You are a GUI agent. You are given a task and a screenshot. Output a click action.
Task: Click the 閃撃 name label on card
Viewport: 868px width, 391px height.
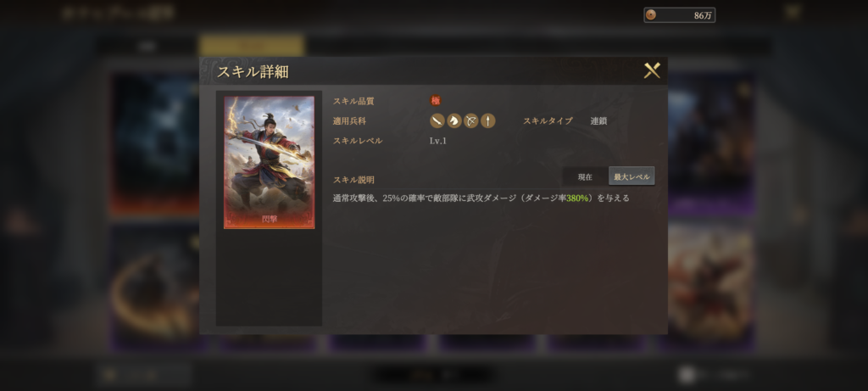tap(270, 219)
